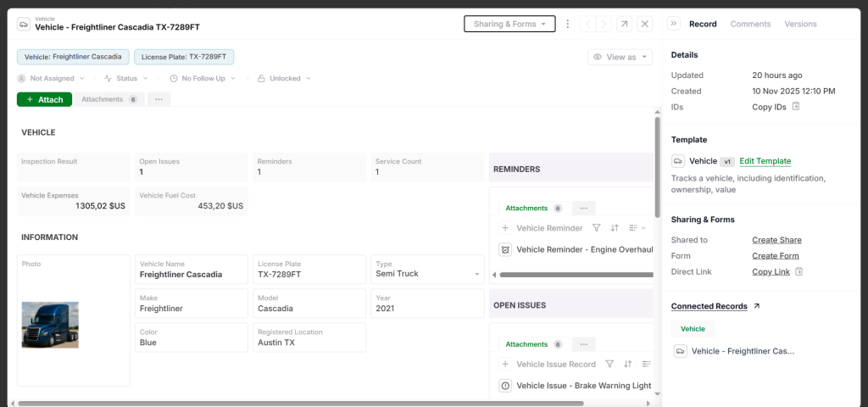Open more options in Reminders attachments bar

[583, 209]
